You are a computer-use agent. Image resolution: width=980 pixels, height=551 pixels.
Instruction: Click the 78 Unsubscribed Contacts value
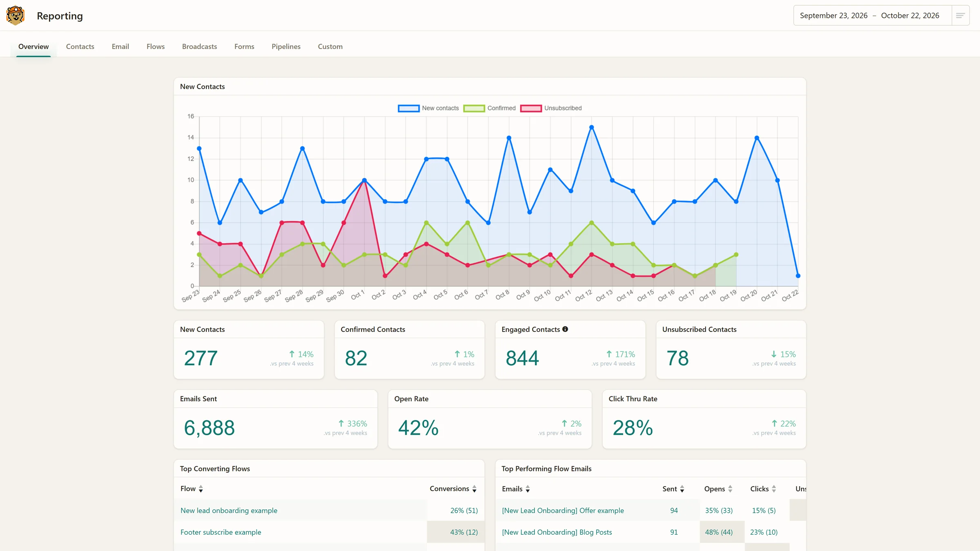(x=678, y=358)
